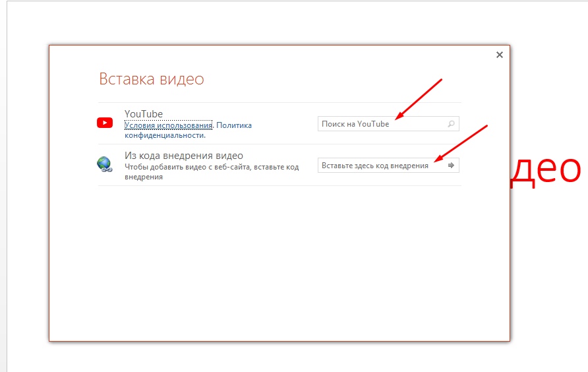Click the arrow icon in embed code field
Image resolution: width=588 pixels, height=372 pixels.
(x=451, y=165)
